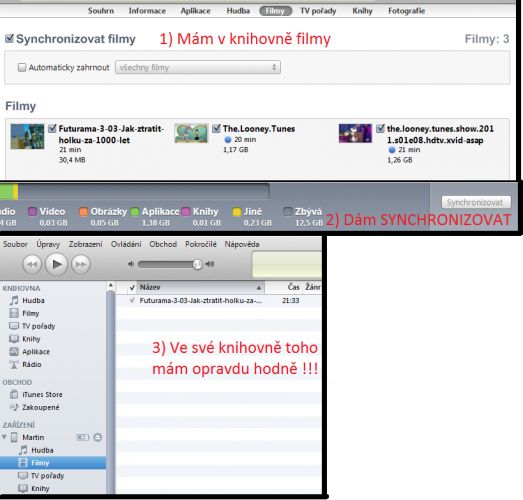Open the všechny filmy dropdown
523x500 pixels.
[x=198, y=67]
